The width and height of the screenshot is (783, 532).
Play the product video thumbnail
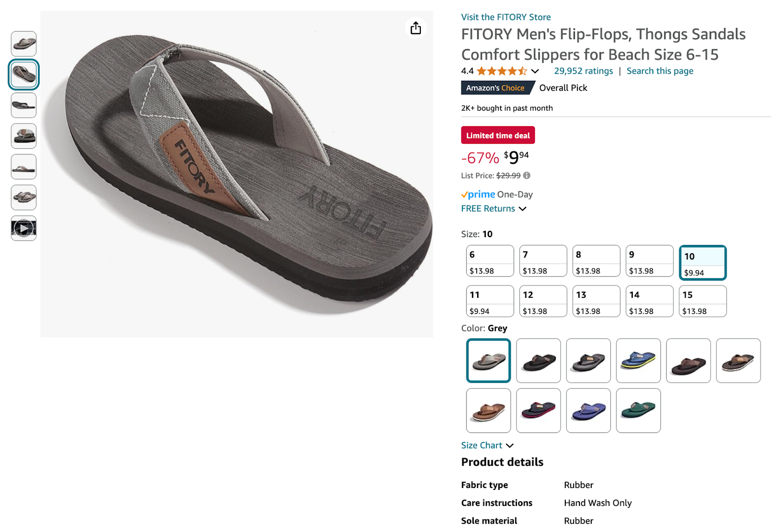(23, 228)
